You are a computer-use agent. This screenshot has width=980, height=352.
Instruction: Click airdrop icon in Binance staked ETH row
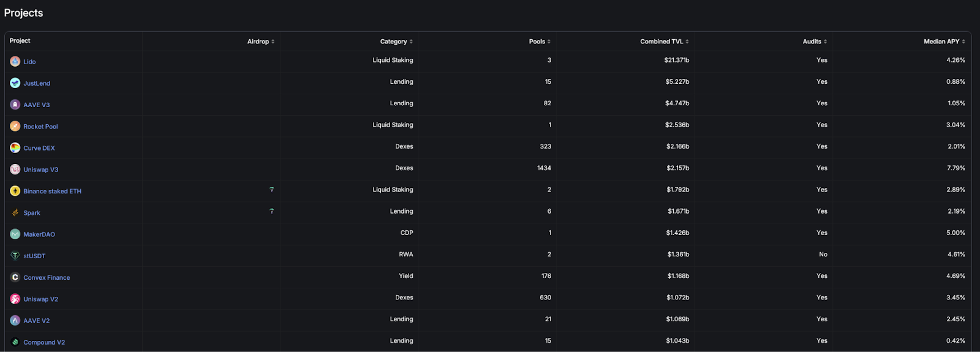click(x=271, y=190)
